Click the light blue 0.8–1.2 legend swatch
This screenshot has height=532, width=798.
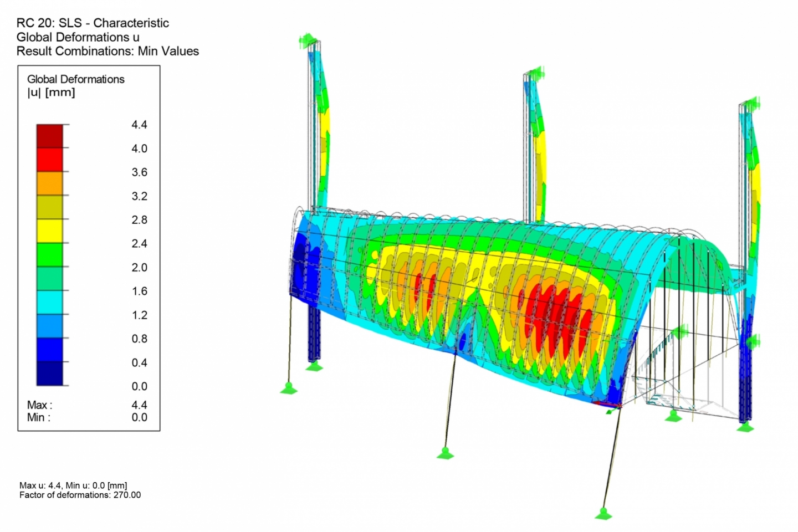click(50, 326)
